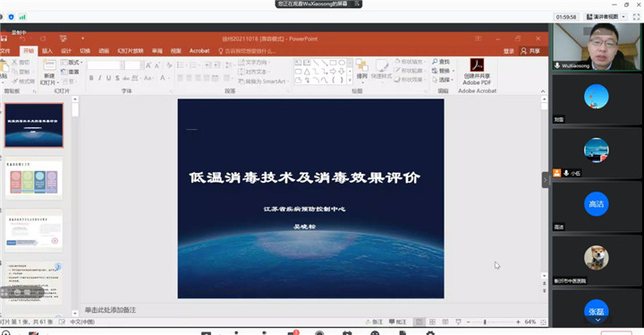The height and width of the screenshot is (335, 644).
Task: Toggle Italic formatting
Action: pyautogui.click(x=100, y=78)
